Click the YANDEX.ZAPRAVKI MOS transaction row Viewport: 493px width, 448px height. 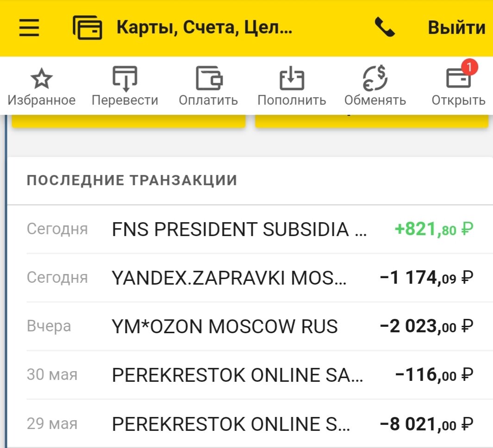pyautogui.click(x=246, y=277)
